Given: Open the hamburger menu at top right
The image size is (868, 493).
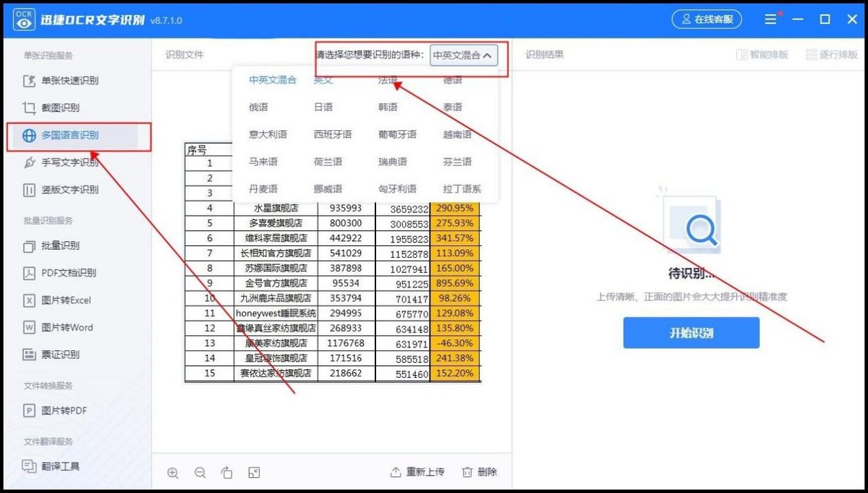Looking at the screenshot, I should (770, 20).
